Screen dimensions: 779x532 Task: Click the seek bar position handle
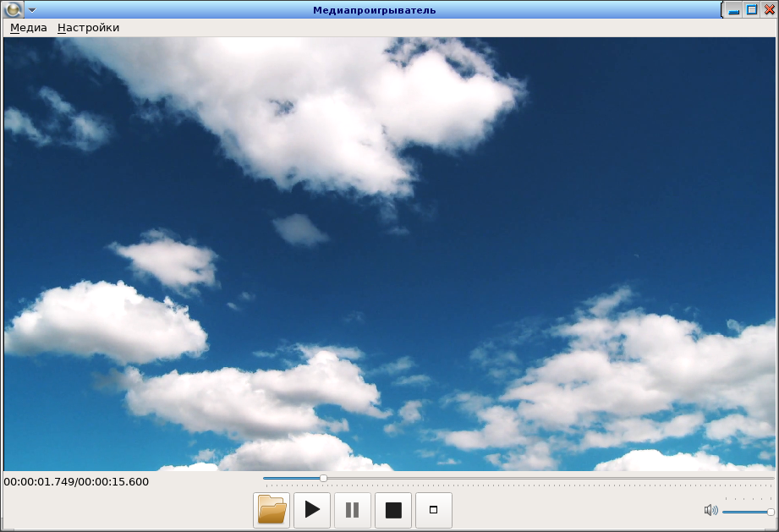(x=323, y=479)
